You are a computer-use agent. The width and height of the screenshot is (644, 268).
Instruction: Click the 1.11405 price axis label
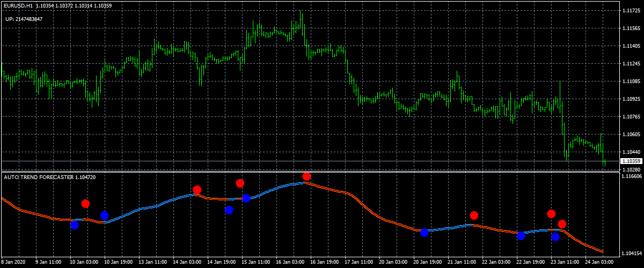631,46
